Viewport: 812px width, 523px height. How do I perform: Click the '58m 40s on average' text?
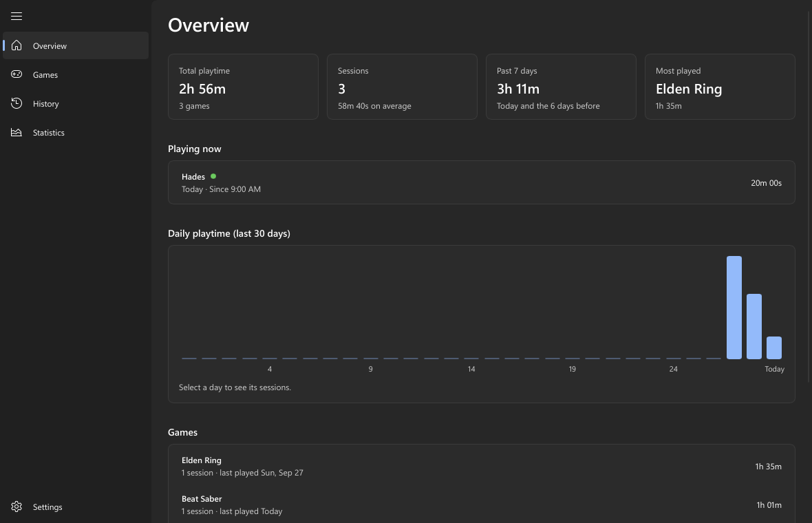(x=374, y=106)
